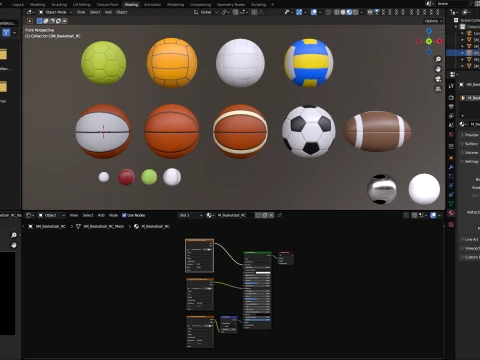Expand the Surface panel in properties
Viewport: 480px width, 360px height.
point(471,144)
